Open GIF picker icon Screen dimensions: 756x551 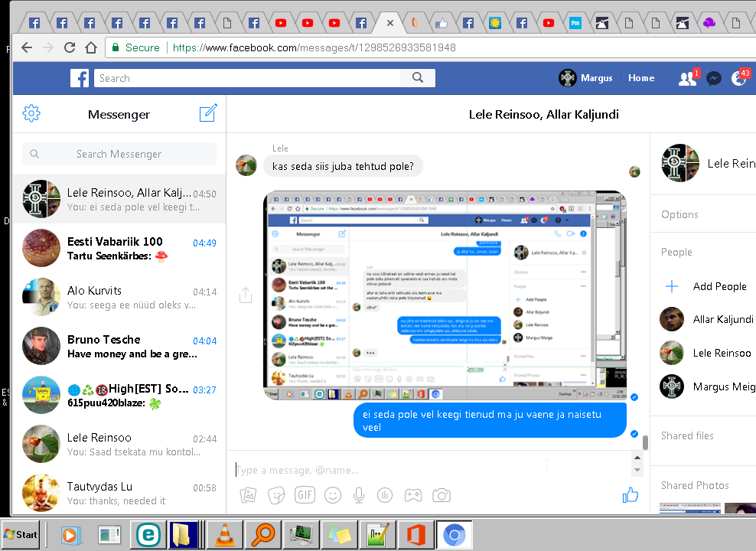coord(305,495)
